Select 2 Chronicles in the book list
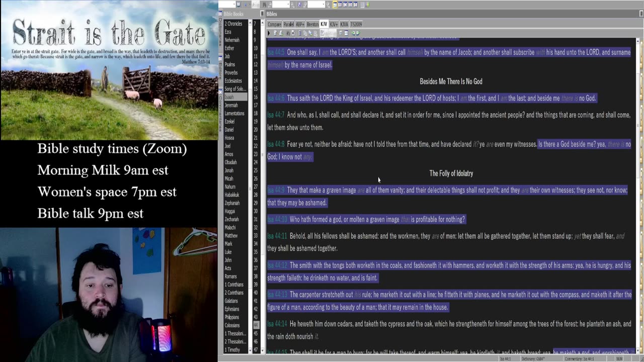Image resolution: width=644 pixels, height=362 pixels. (x=233, y=24)
